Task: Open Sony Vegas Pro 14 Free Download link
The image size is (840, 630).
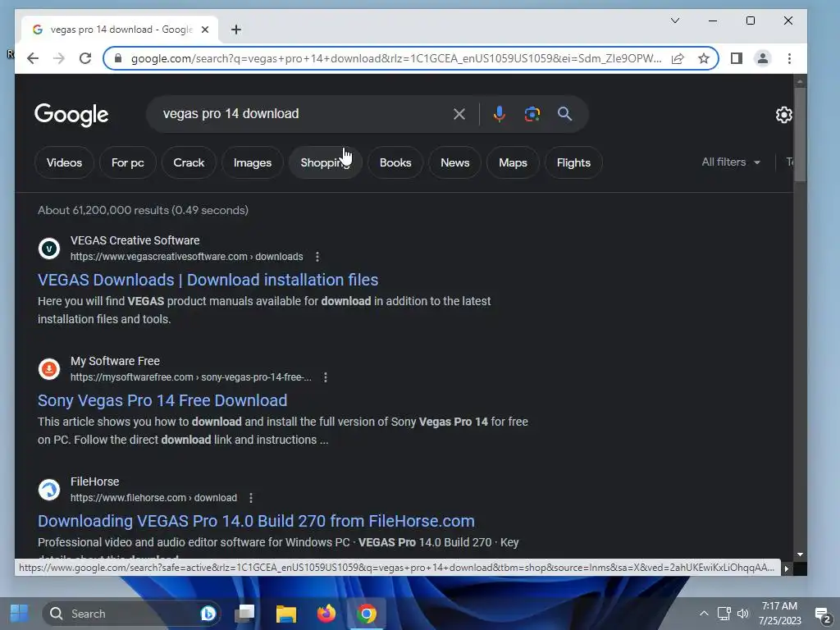Action: click(x=162, y=400)
